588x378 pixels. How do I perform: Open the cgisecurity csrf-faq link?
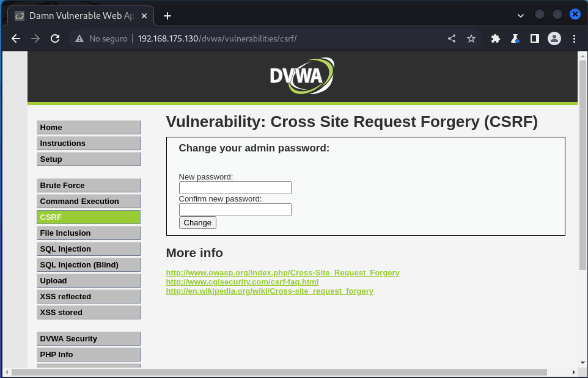[x=242, y=282]
